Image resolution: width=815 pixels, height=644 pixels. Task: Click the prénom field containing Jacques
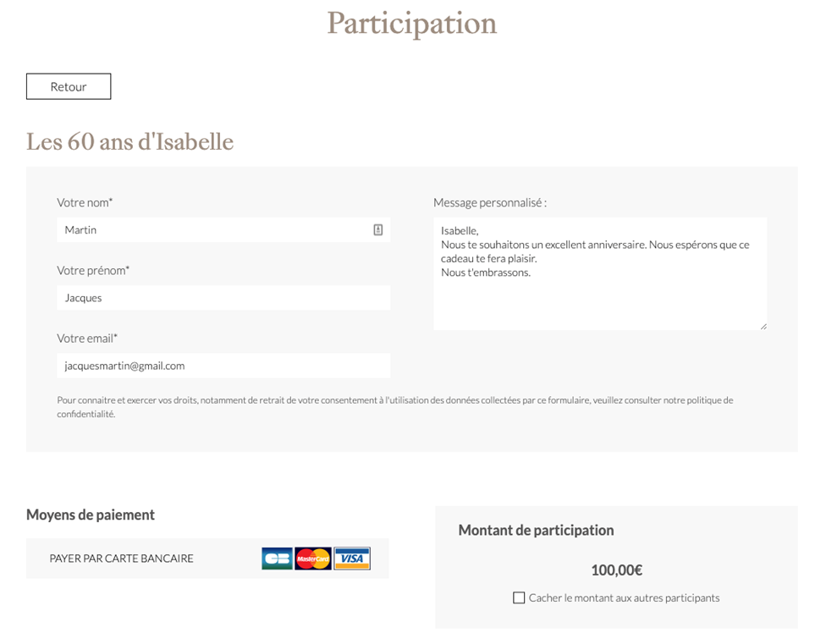pyautogui.click(x=223, y=298)
